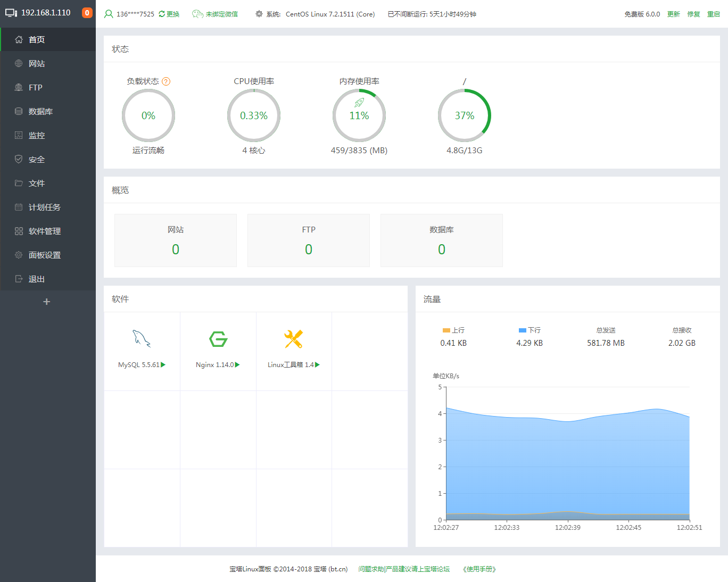728x582 pixels.
Task: Click the MySQL dolphin icon
Action: point(142,338)
